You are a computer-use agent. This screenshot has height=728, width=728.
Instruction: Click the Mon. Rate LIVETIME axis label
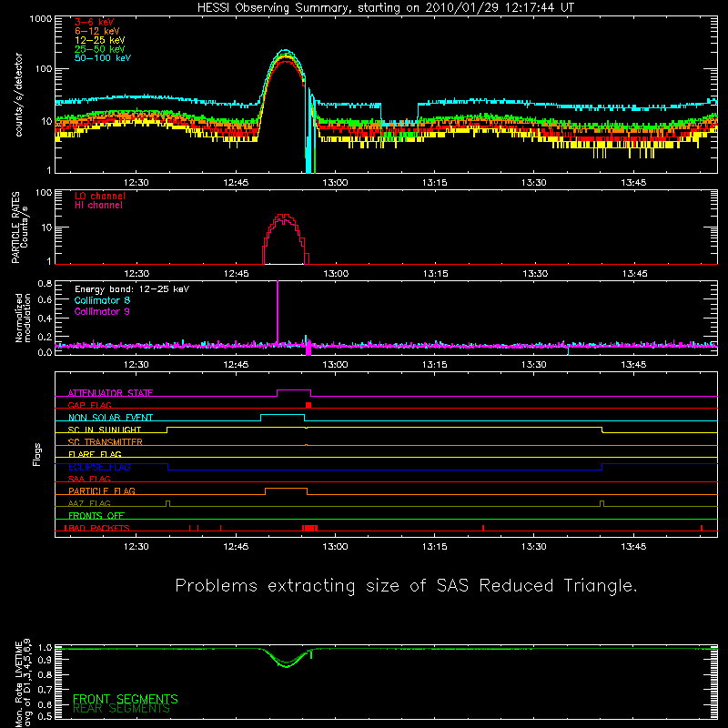23,682
